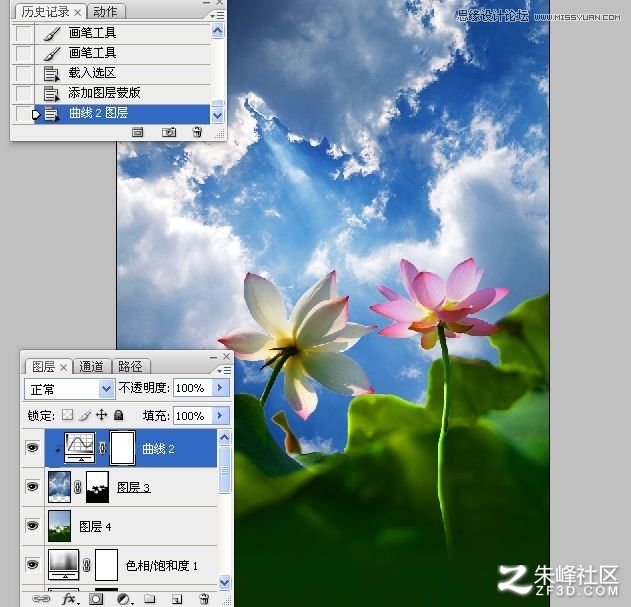Open the 不透明度 opacity slider arrow
The image size is (631, 607).
220,388
